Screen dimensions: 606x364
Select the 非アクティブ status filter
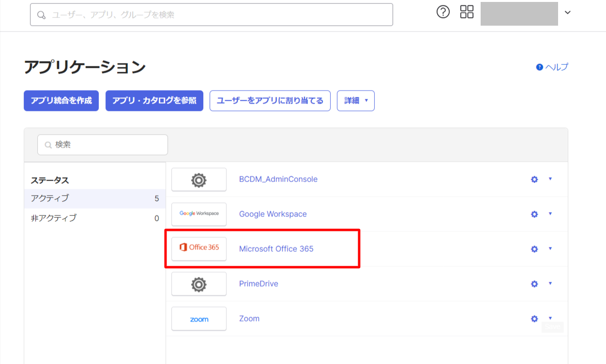pyautogui.click(x=94, y=218)
